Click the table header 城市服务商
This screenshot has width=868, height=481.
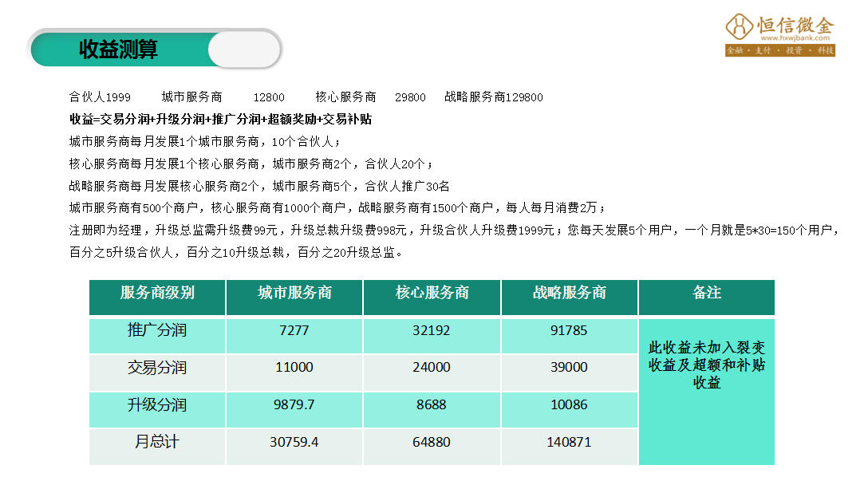tap(294, 293)
